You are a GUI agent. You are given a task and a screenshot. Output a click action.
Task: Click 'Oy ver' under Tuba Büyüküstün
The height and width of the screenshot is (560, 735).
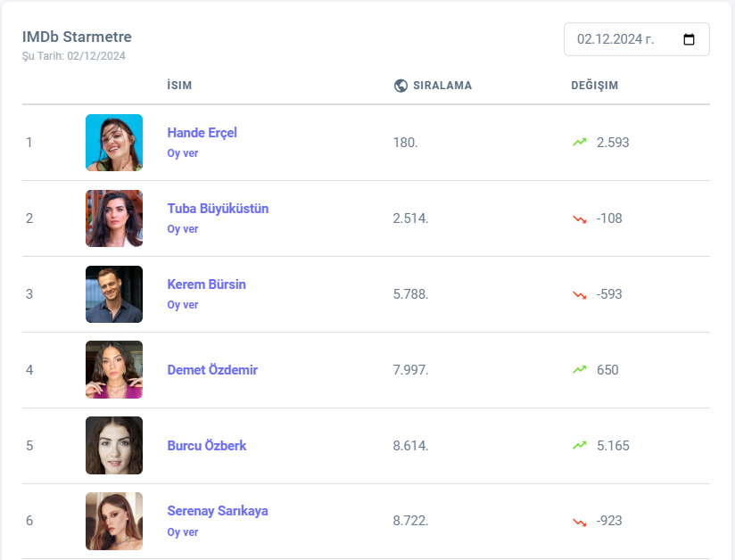point(183,229)
